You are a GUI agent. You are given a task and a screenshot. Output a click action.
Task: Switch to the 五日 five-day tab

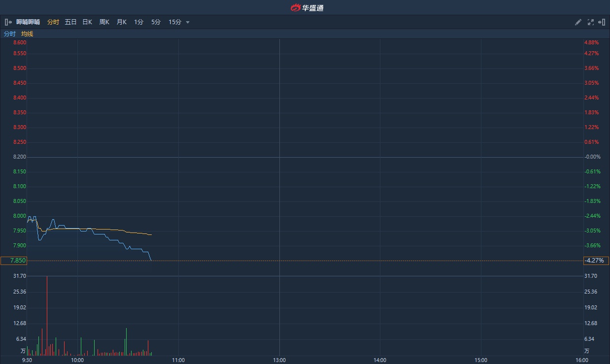(70, 22)
